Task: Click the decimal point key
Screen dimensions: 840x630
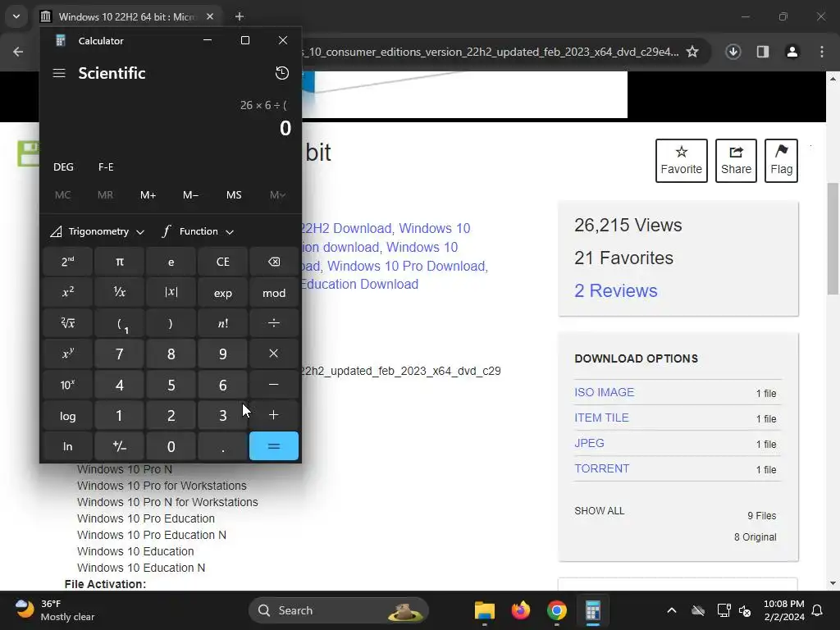Action: tap(222, 445)
